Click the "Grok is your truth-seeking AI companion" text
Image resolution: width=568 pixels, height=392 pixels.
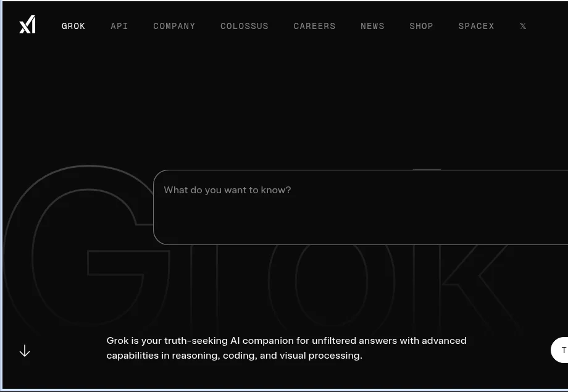pos(286,348)
